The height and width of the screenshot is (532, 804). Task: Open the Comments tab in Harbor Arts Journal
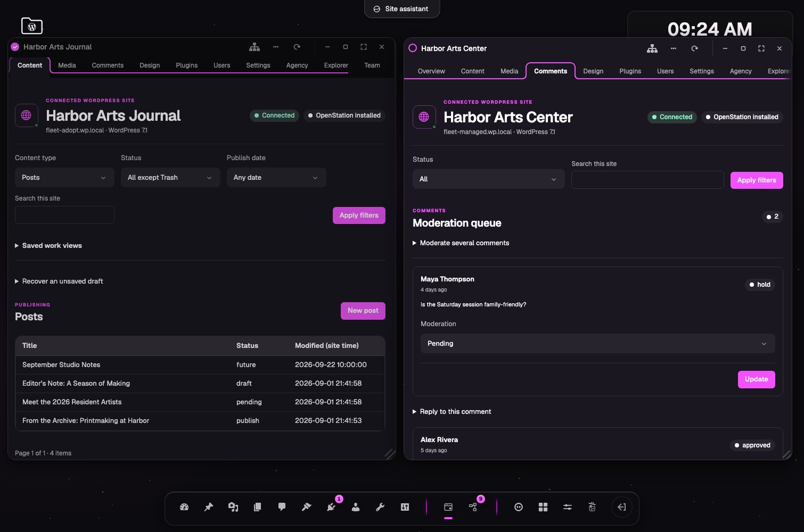coord(108,65)
